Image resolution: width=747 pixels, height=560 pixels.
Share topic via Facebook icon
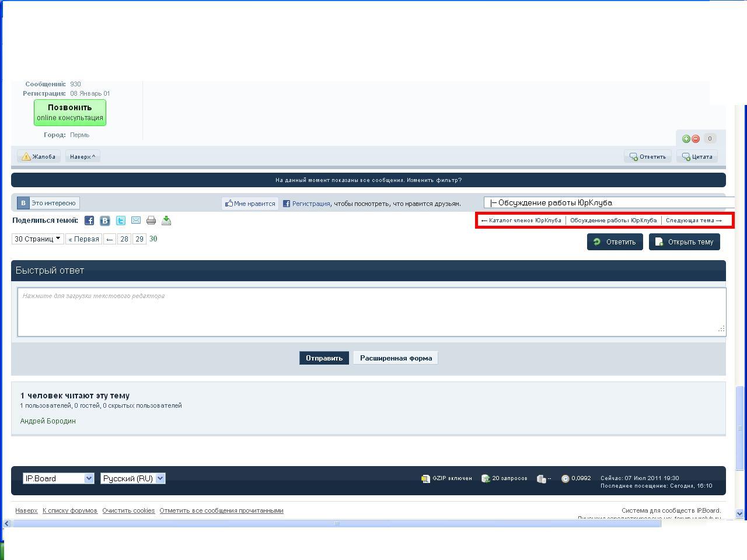(x=89, y=220)
